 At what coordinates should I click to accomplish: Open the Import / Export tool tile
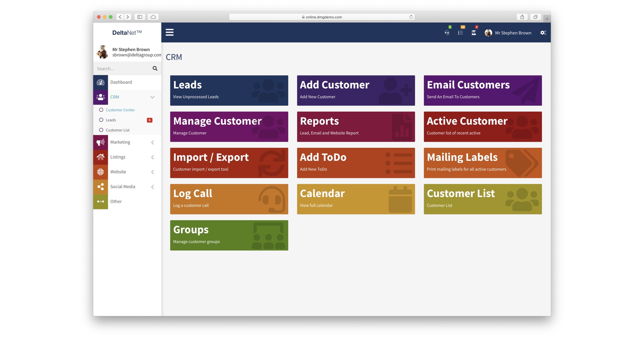(229, 163)
